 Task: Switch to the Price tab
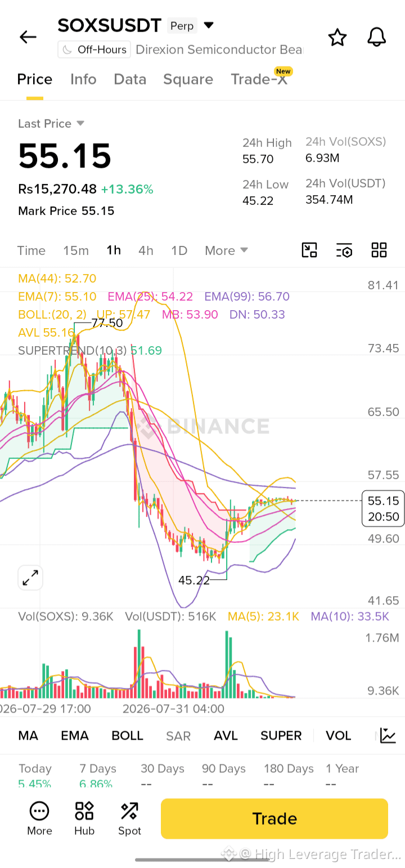(x=34, y=79)
